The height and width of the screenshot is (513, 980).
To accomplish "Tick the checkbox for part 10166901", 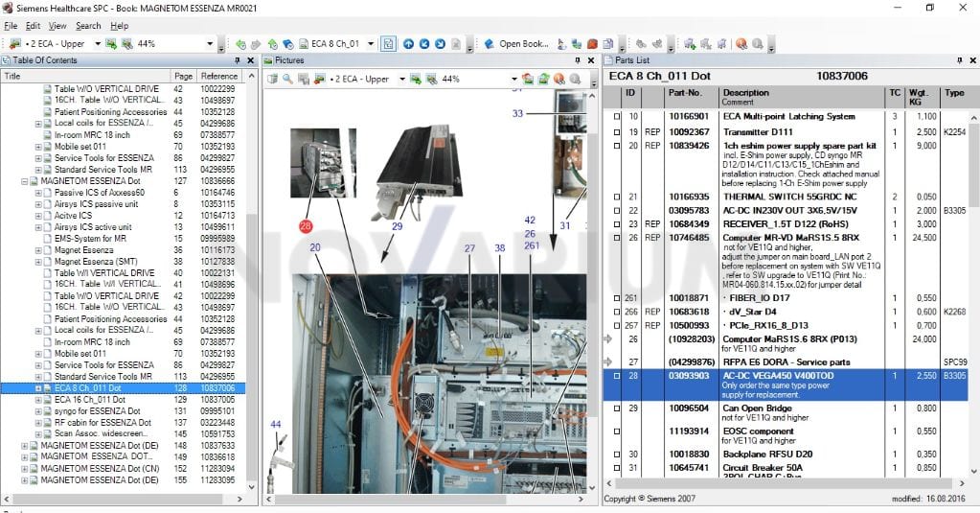I will coord(617,117).
